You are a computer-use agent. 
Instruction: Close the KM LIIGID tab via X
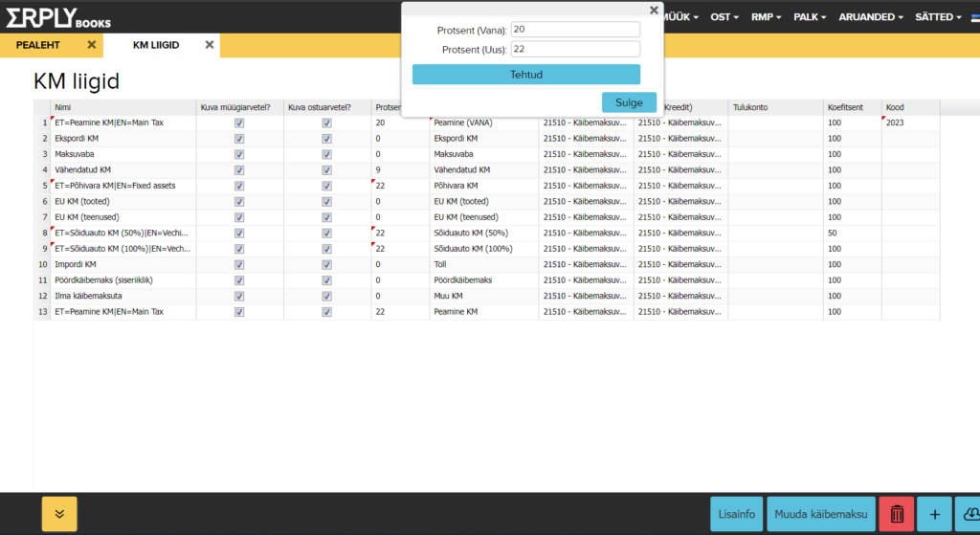tap(209, 45)
